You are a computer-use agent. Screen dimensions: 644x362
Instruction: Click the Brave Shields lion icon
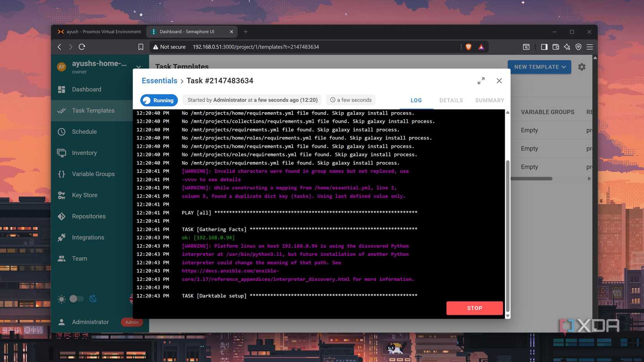click(468, 47)
